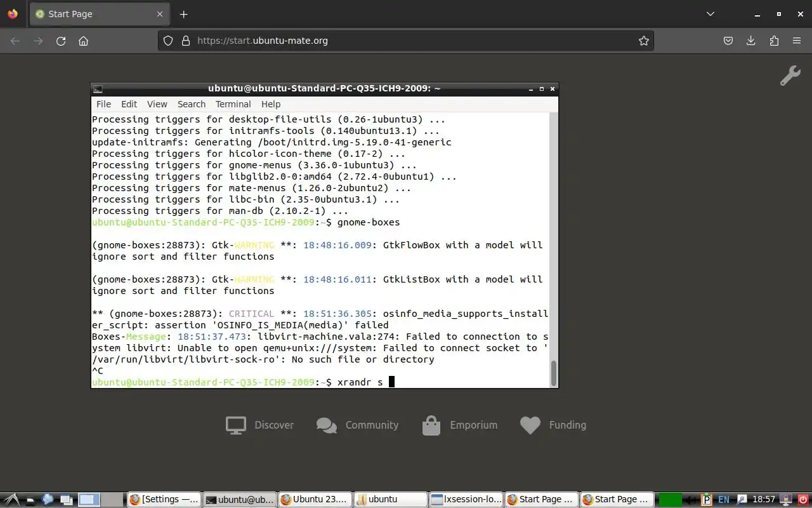
Task: Open a new Firefox tab
Action: coord(183,14)
